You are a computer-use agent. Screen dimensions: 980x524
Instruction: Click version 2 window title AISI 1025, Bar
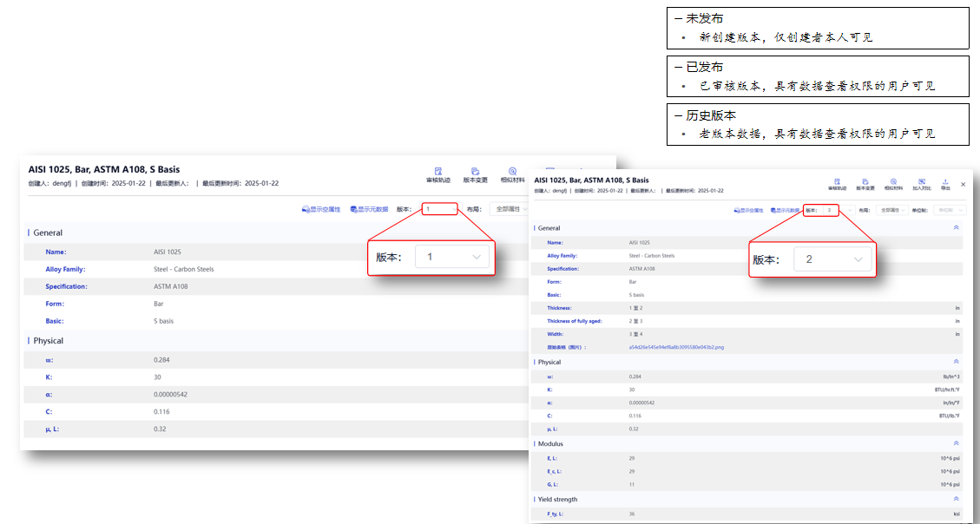[x=591, y=180]
